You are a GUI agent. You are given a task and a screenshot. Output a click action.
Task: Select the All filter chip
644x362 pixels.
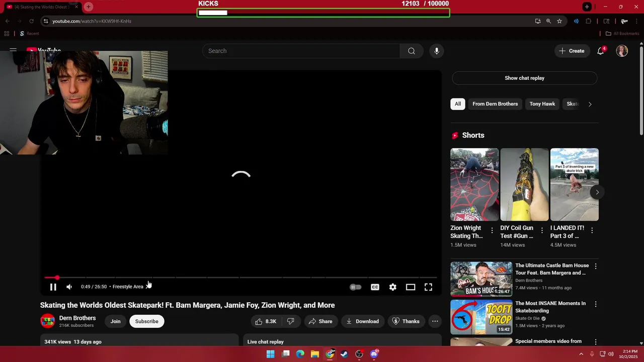coord(458,104)
